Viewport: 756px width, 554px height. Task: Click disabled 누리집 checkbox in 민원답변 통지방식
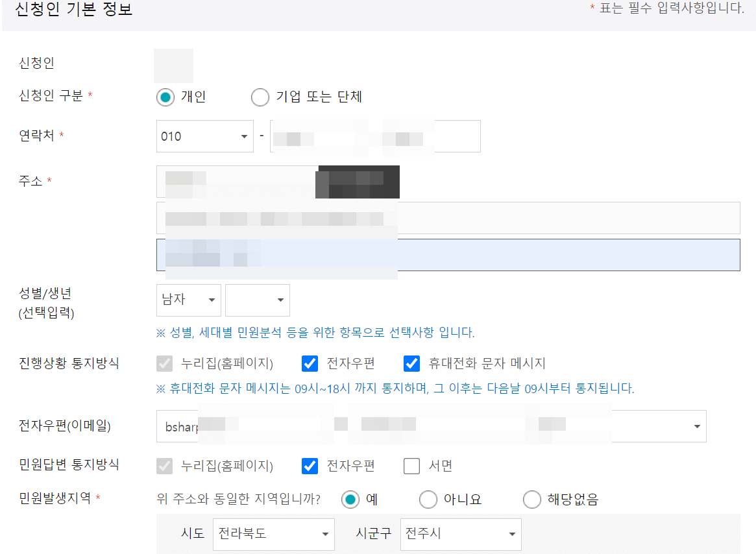click(x=164, y=466)
